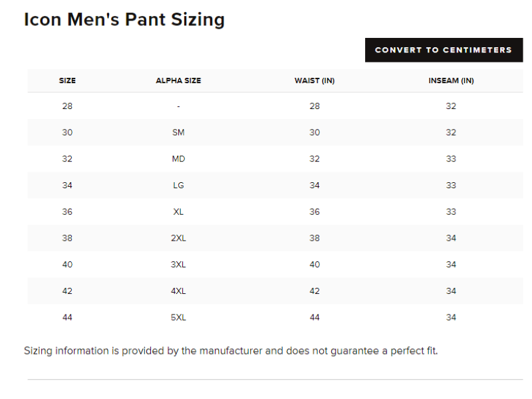Click inseam value for size 32
Viewport: 532px width, 399px height.
(x=451, y=159)
